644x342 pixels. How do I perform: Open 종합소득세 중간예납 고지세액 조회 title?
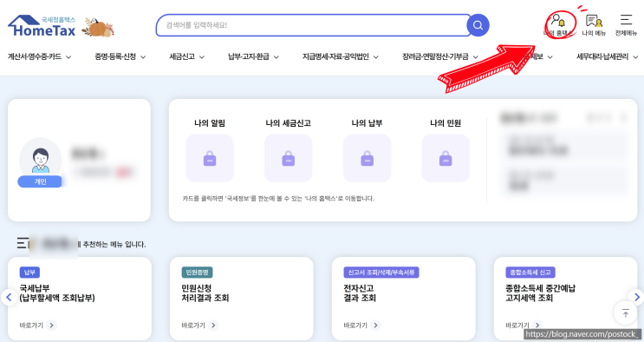[541, 293]
